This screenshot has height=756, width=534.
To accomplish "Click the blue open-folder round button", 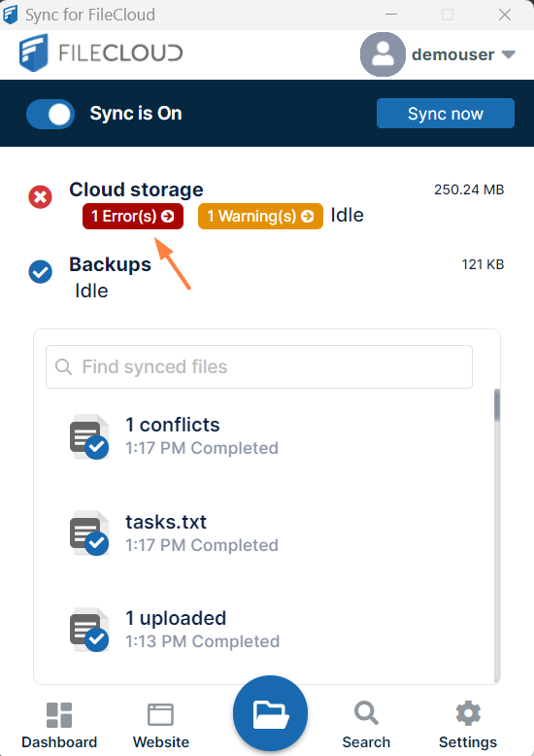I will click(270, 713).
